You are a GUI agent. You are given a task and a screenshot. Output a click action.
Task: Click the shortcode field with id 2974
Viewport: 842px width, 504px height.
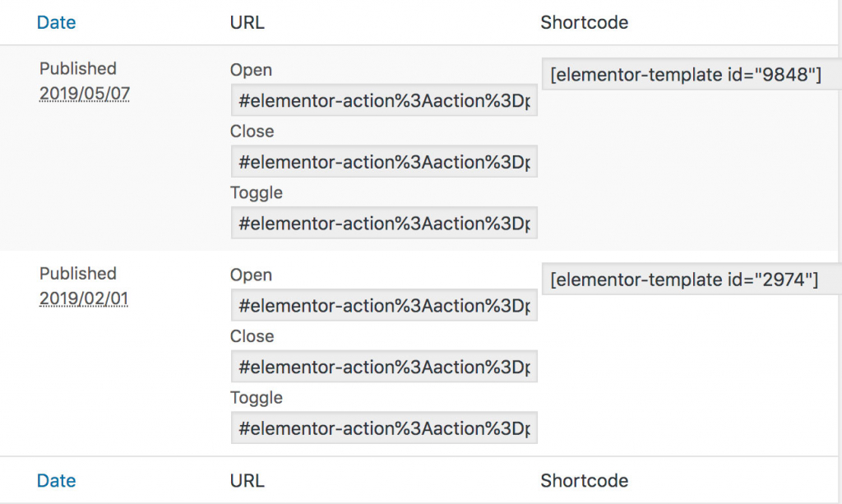[x=692, y=279]
